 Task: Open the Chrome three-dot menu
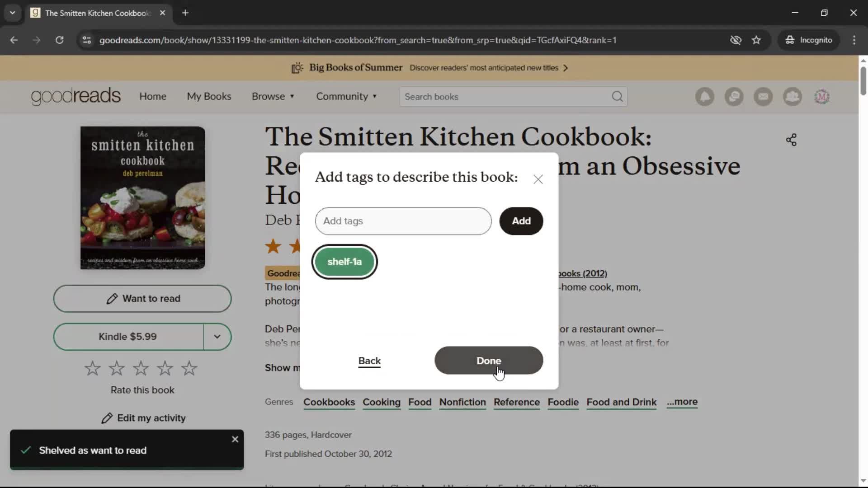(854, 40)
